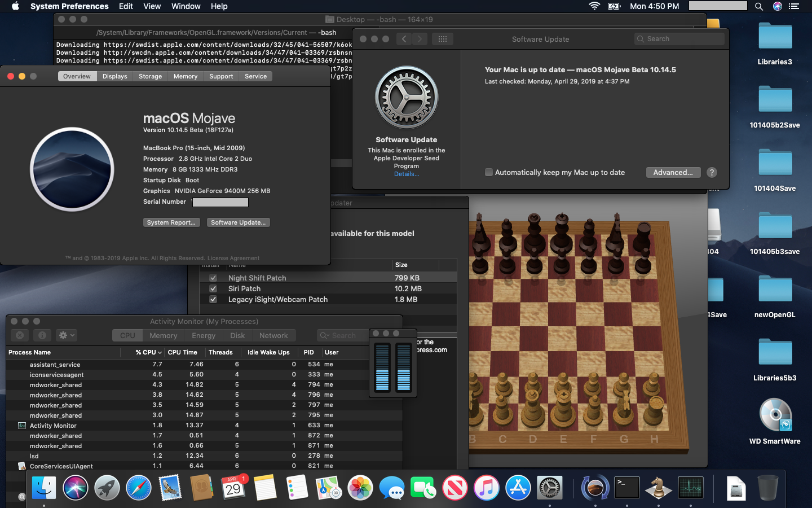The width and height of the screenshot is (812, 508).
Task: Launch Siri from the Dock
Action: (76, 488)
